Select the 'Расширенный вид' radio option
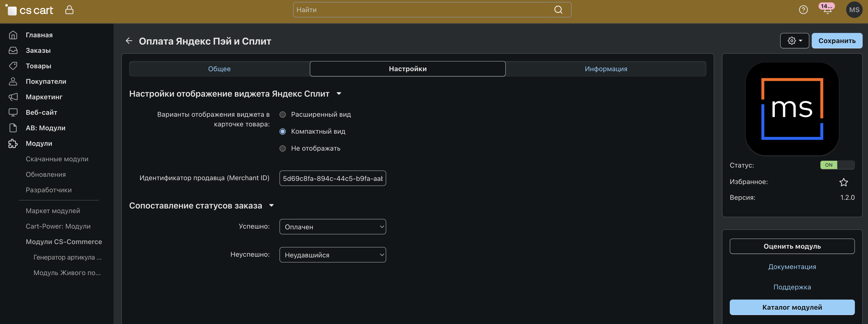 283,114
